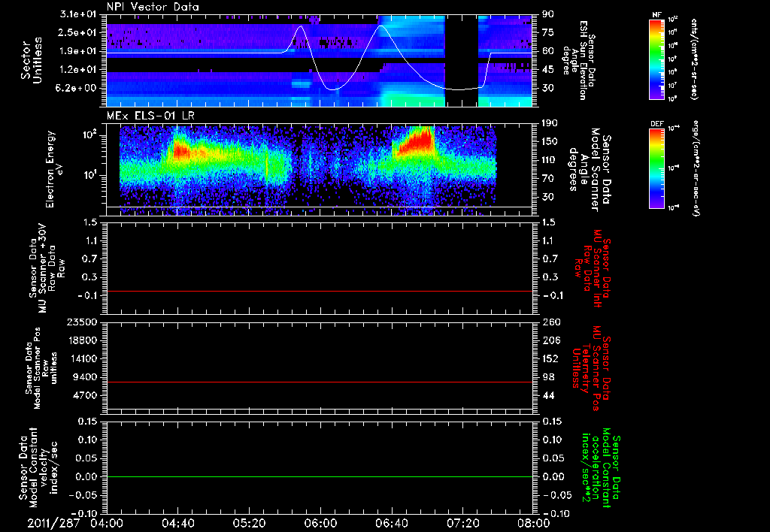This screenshot has height=532, width=770.
Task: Click the 75 degree sun elevation tick
Action: [548, 32]
